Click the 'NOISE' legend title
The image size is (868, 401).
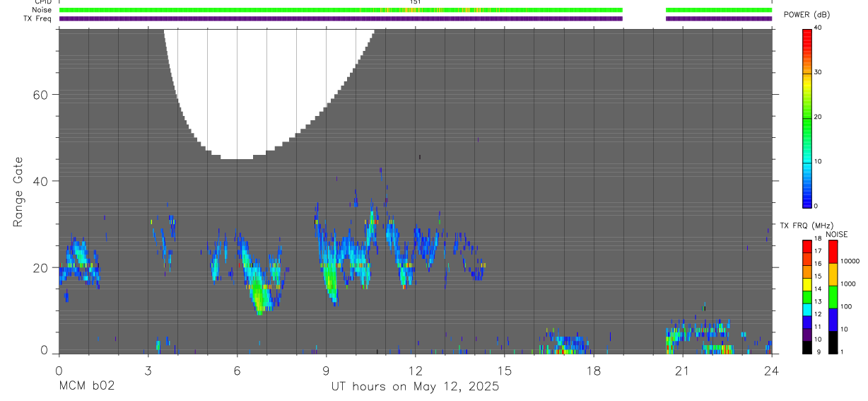tap(836, 234)
